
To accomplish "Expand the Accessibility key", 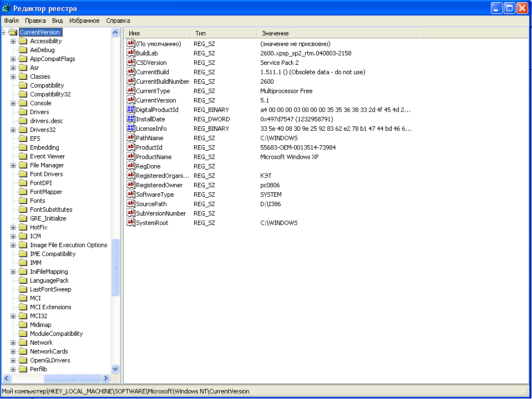I will [13, 41].
